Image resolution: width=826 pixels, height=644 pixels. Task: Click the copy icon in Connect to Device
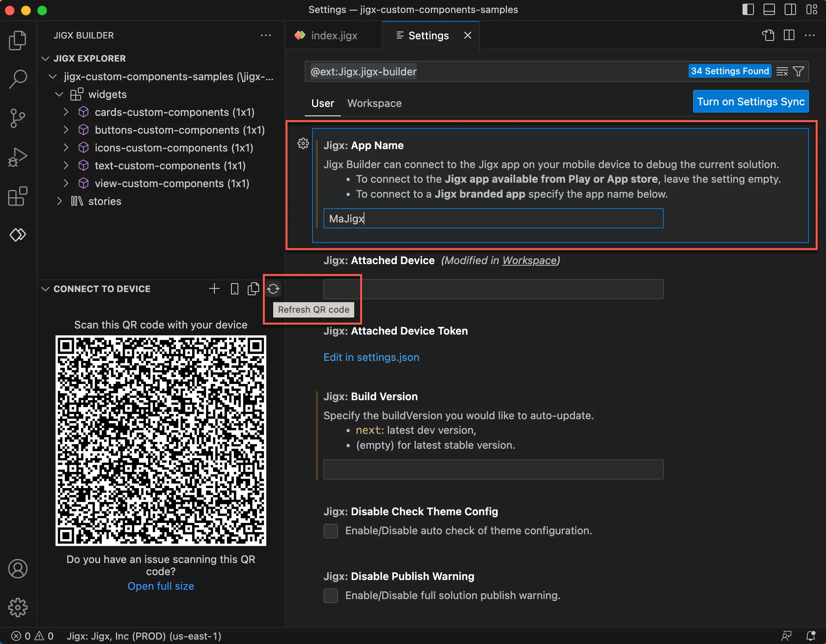point(253,289)
